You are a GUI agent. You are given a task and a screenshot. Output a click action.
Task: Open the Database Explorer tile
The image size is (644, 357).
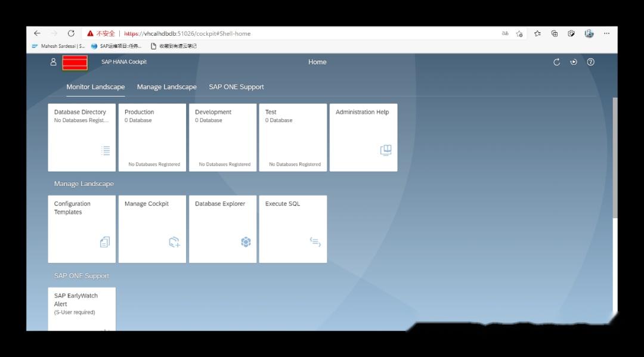coord(222,229)
